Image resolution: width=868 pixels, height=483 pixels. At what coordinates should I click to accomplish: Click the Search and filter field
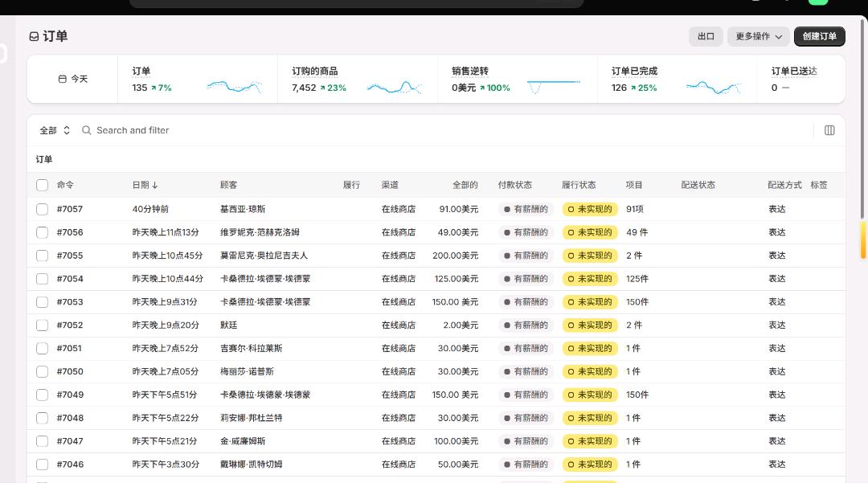(443, 130)
